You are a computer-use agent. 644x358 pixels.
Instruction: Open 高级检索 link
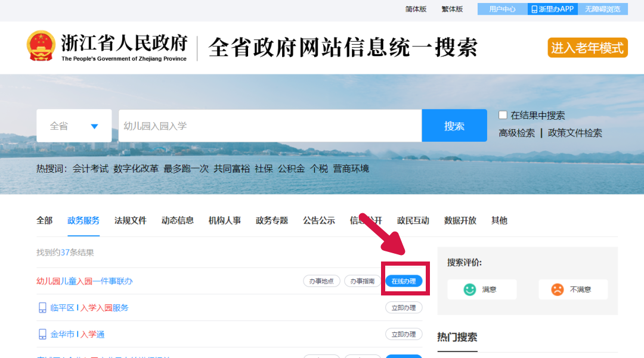(x=516, y=133)
